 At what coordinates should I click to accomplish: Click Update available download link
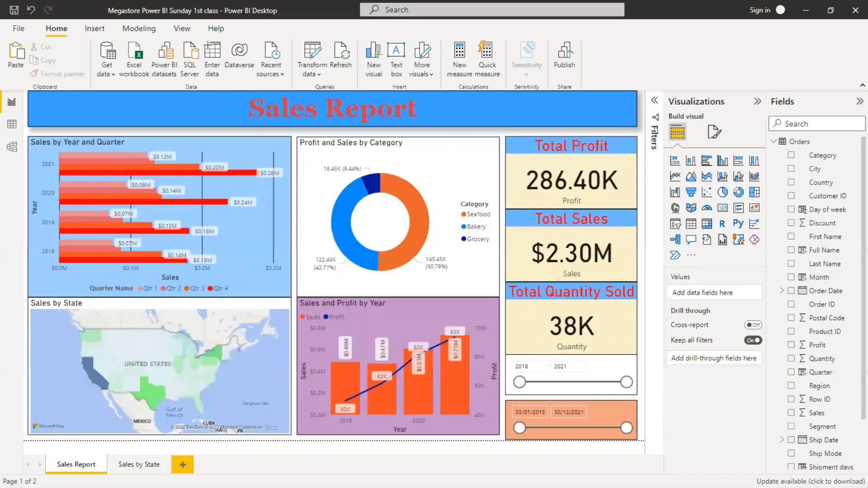pyautogui.click(x=811, y=481)
